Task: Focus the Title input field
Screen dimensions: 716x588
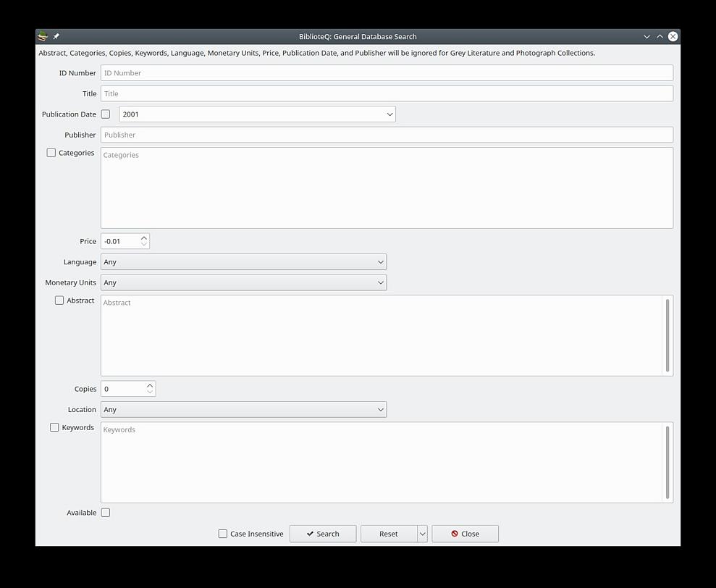Action: [387, 93]
